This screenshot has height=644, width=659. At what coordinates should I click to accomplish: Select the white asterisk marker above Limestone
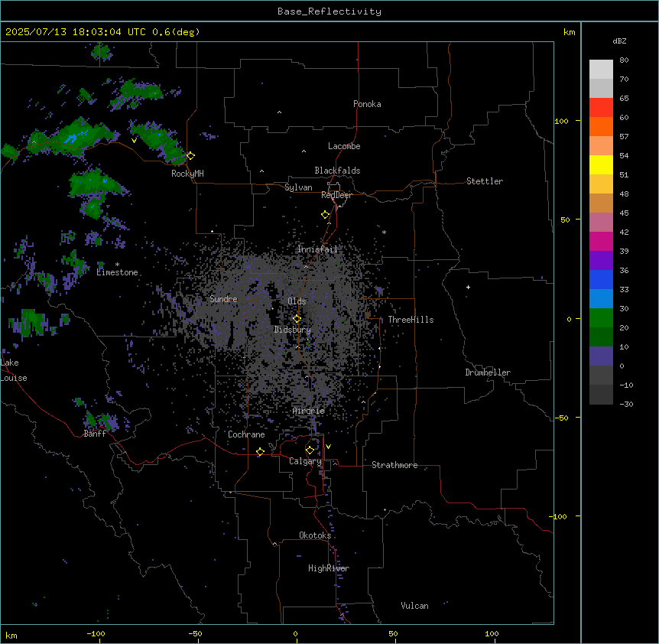(117, 265)
